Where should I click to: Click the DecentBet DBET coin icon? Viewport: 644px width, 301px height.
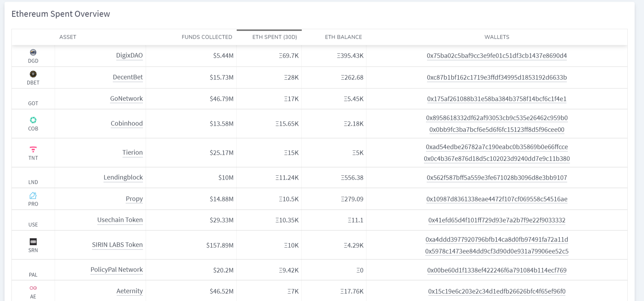click(x=33, y=74)
